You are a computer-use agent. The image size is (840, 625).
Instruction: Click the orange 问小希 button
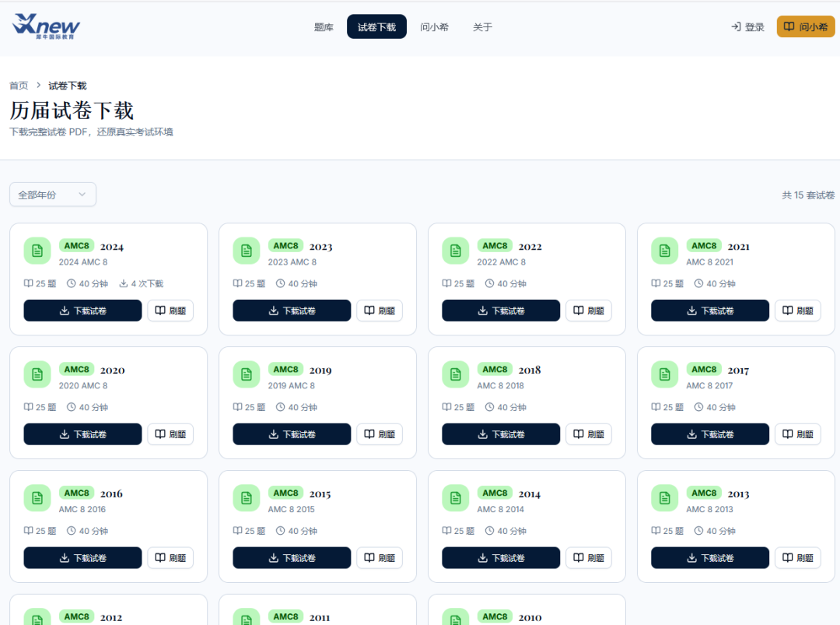[806, 26]
